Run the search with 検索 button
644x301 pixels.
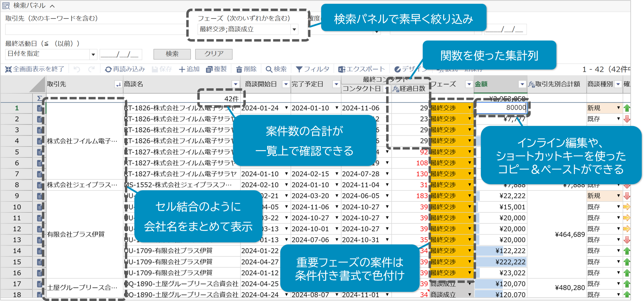[x=172, y=54]
